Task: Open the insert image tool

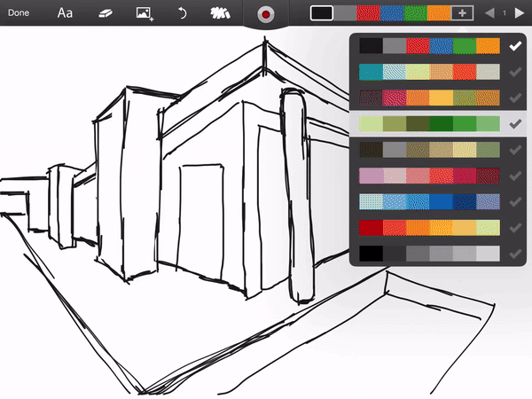Action: coord(145,14)
